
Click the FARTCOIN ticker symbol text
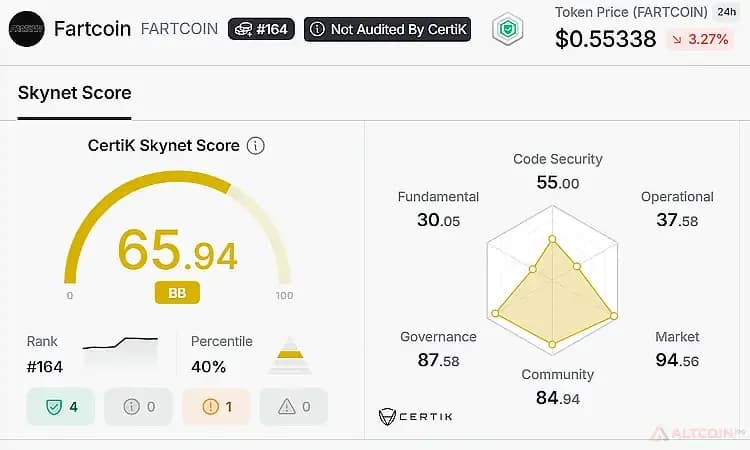(179, 29)
